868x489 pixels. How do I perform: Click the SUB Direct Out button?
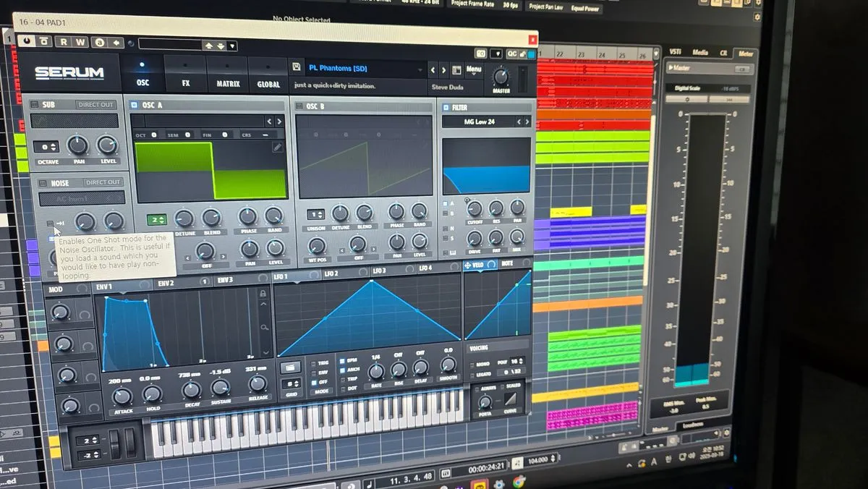pyautogui.click(x=96, y=105)
